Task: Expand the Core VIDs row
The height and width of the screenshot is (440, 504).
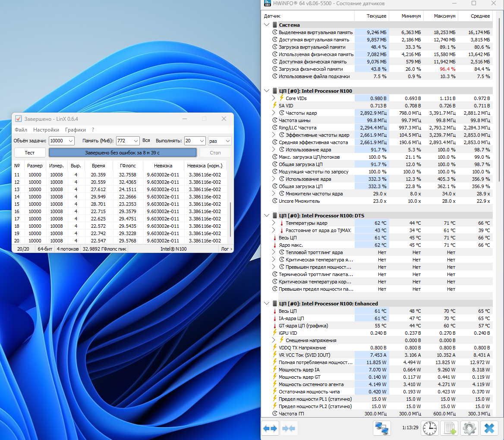Action: 274,98
